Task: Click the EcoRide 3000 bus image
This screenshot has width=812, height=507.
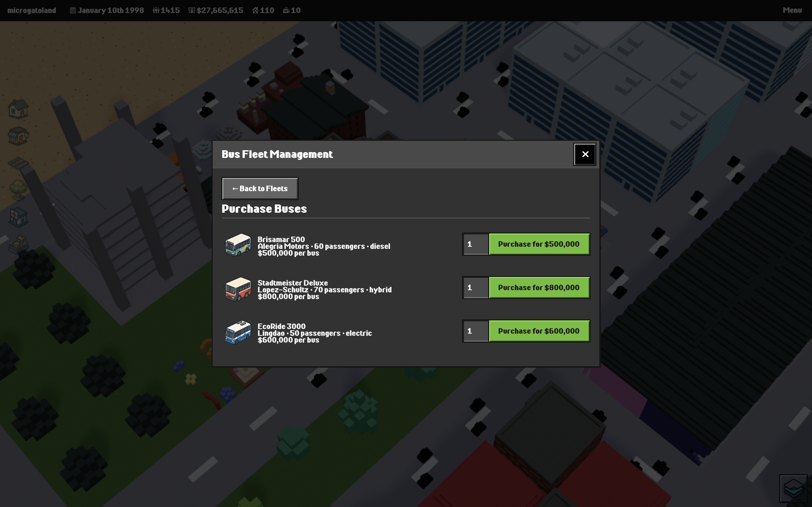Action: [x=238, y=332]
